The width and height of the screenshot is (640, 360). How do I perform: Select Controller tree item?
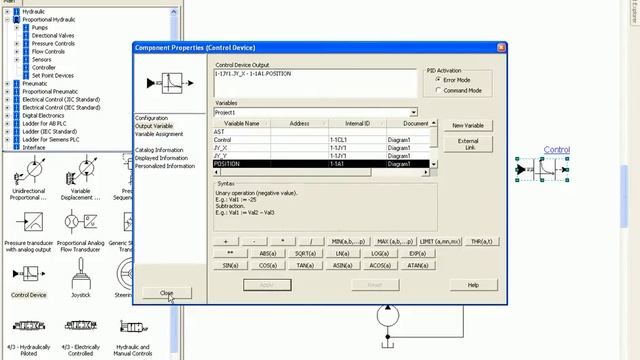[x=44, y=67]
